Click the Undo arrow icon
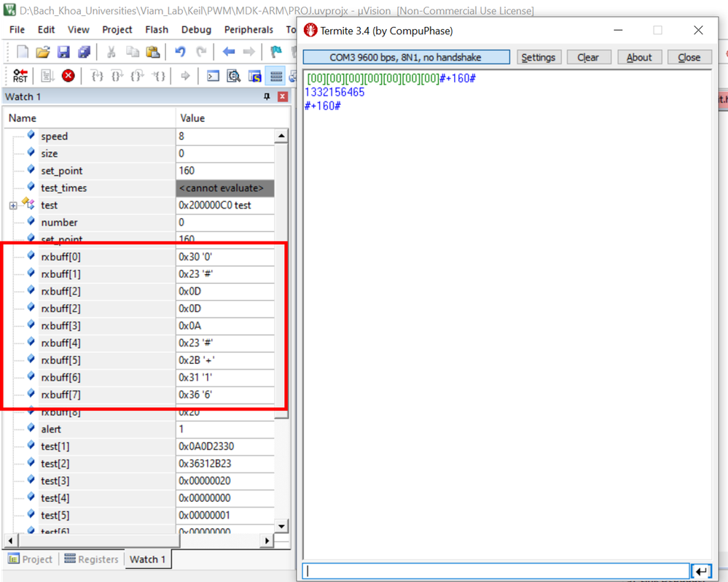 point(180,52)
